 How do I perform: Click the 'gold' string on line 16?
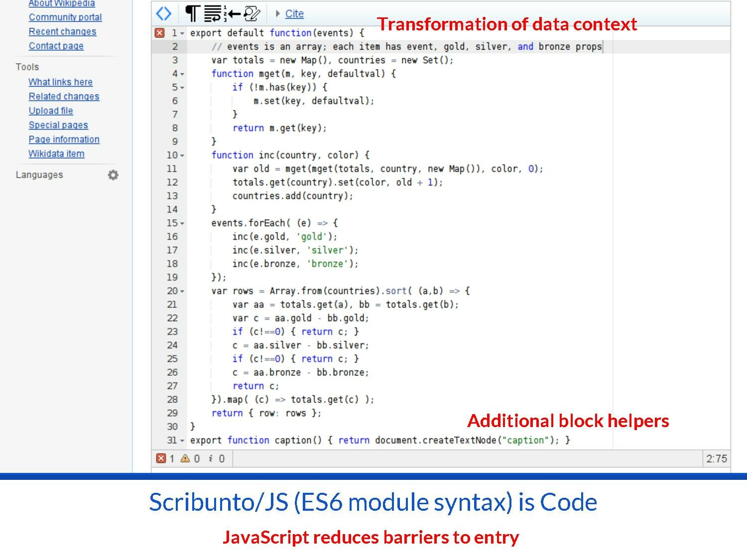(311, 237)
